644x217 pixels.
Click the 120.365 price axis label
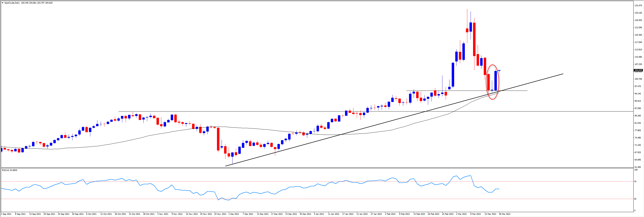pyautogui.click(x=638, y=35)
